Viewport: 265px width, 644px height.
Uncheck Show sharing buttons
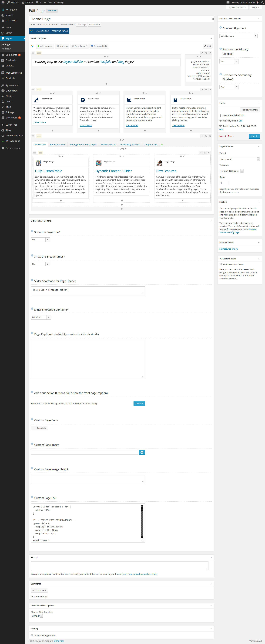(x=32, y=635)
